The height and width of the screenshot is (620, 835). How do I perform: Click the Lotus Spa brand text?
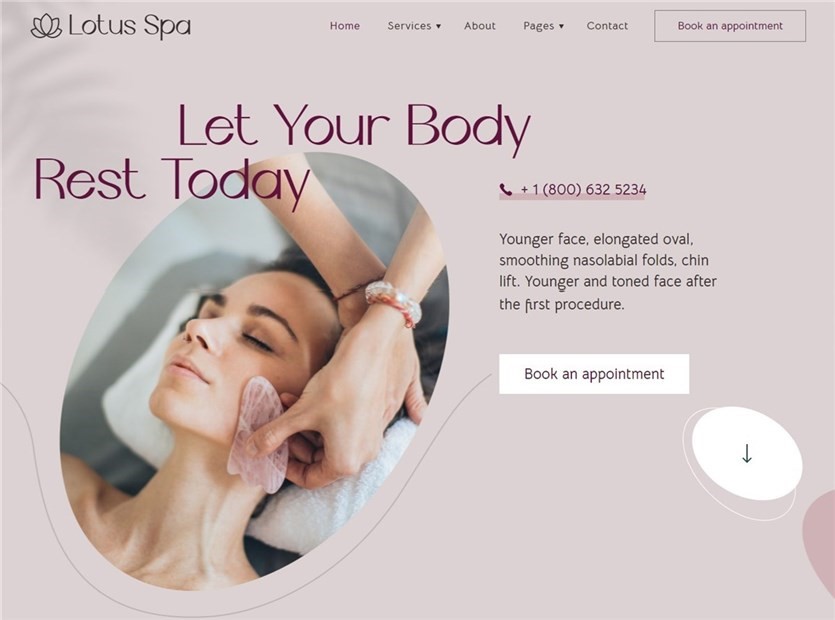coord(129,26)
